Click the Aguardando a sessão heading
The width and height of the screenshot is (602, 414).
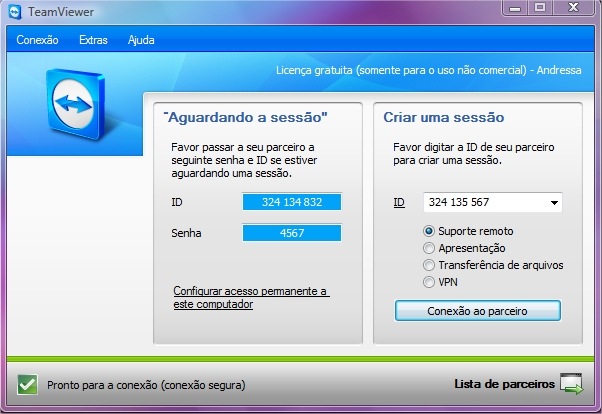[x=245, y=118]
